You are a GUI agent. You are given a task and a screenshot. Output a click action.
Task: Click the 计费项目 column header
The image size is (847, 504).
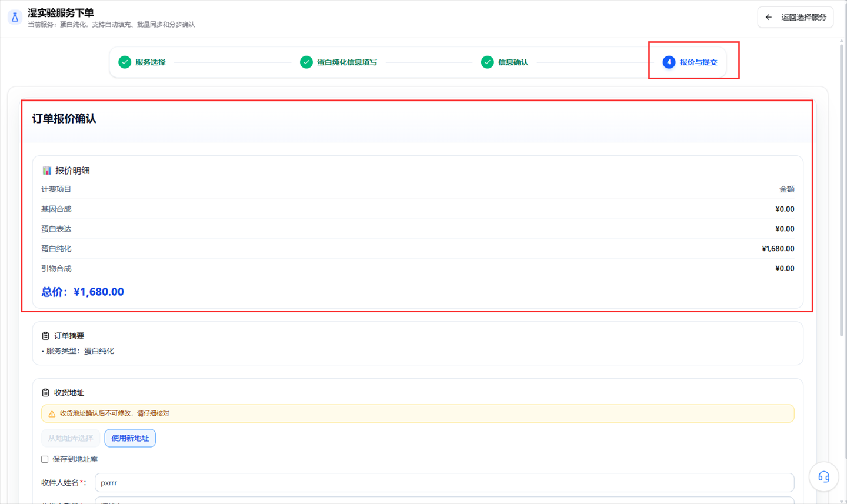point(56,189)
